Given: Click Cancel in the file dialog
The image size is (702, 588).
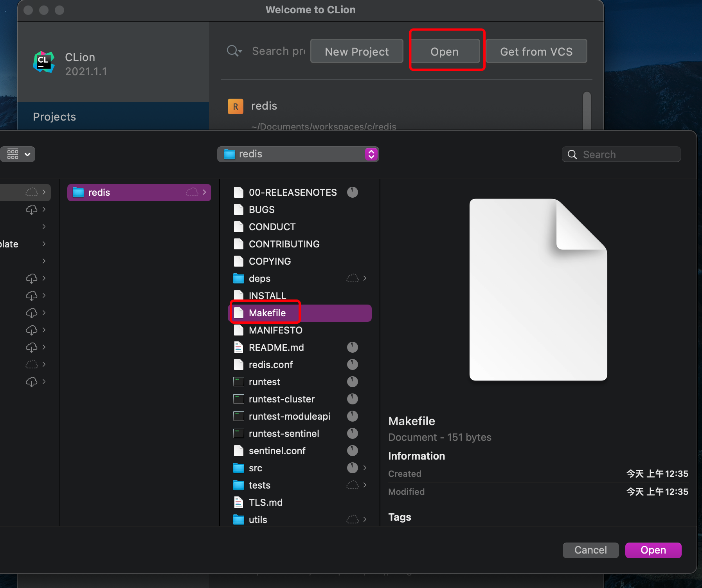Looking at the screenshot, I should [x=590, y=550].
